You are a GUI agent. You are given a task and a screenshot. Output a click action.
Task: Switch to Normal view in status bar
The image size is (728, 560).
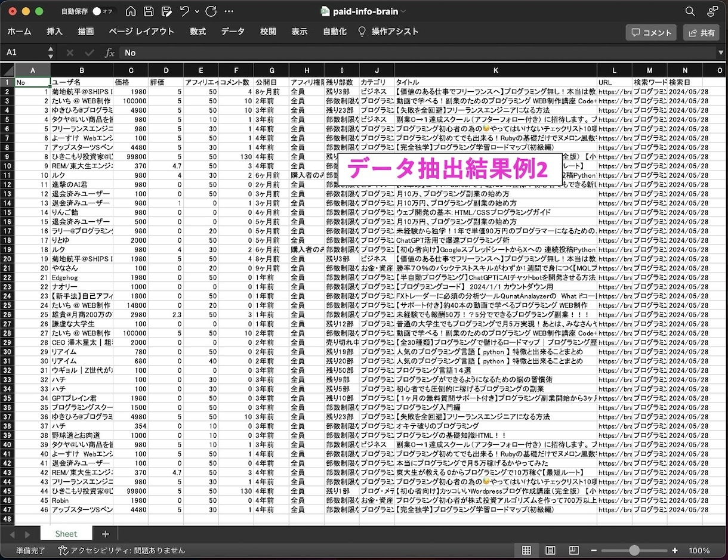tap(526, 550)
